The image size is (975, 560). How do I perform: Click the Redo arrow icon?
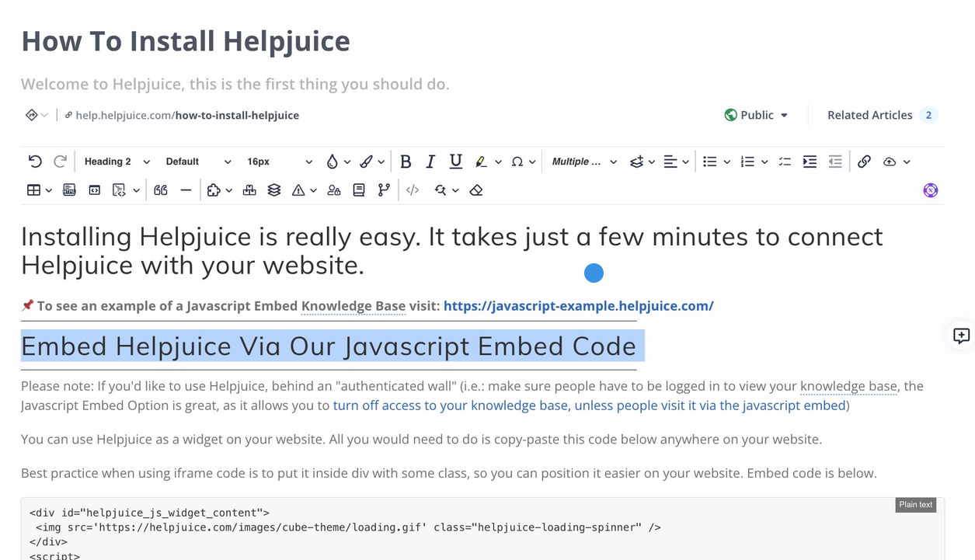(x=60, y=162)
